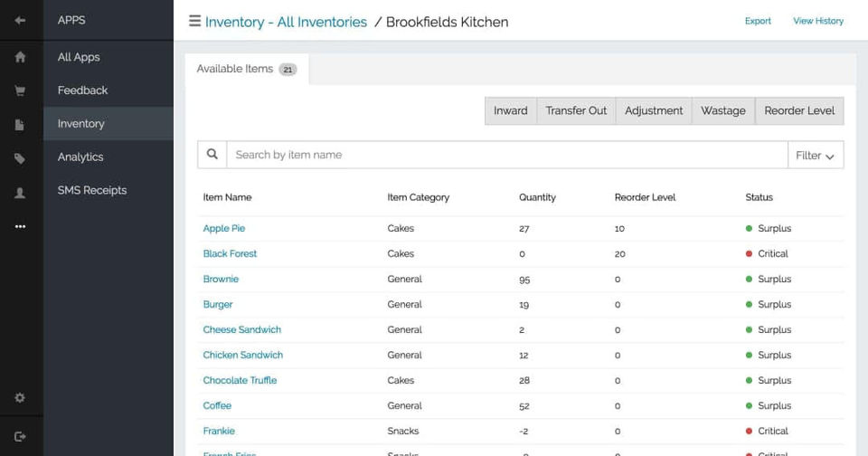Screen dimensions: 868x456
Task: Go to the Home icon
Action: [x=20, y=57]
